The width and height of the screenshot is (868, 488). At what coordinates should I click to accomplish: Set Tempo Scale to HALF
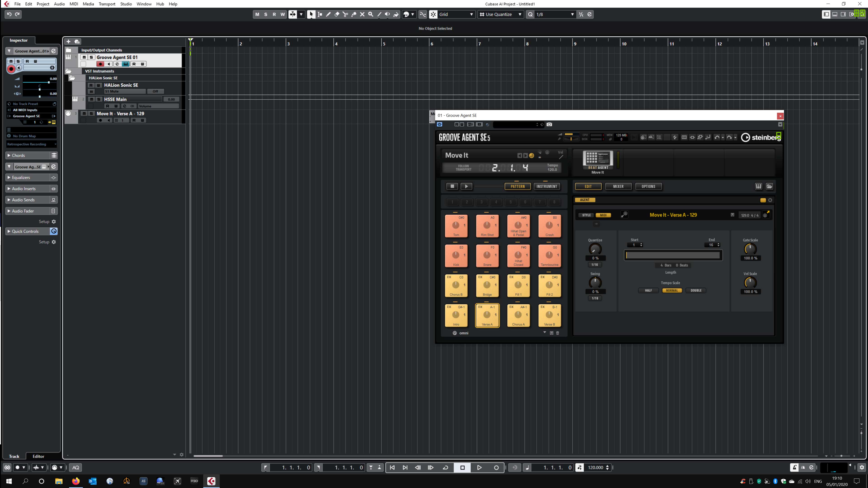click(648, 290)
